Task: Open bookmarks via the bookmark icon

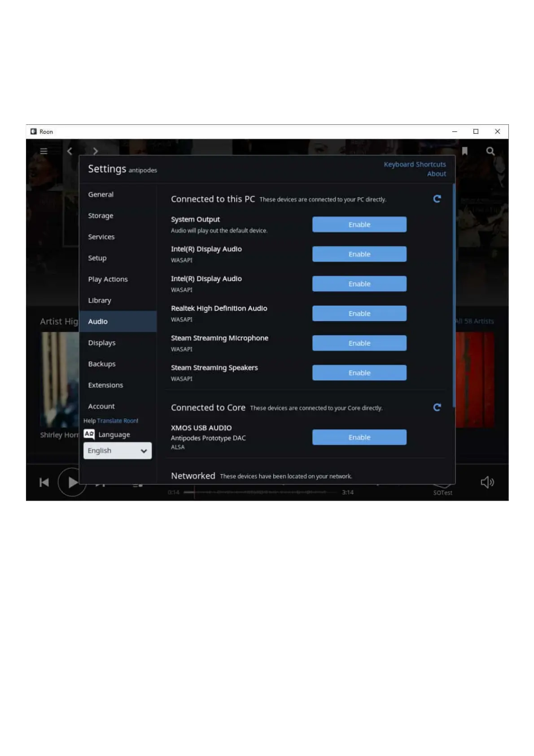Action: 465,151
